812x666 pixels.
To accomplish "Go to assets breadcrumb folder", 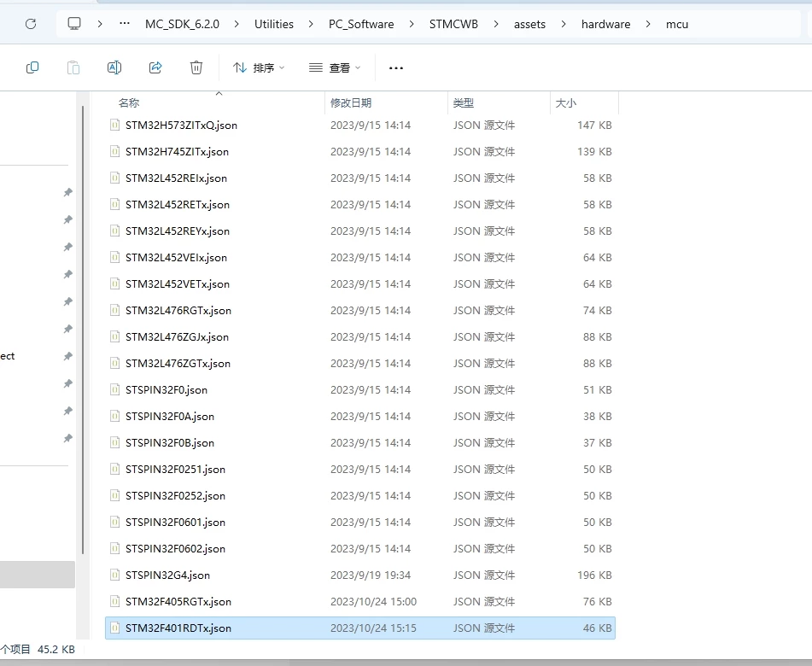I will tap(529, 25).
